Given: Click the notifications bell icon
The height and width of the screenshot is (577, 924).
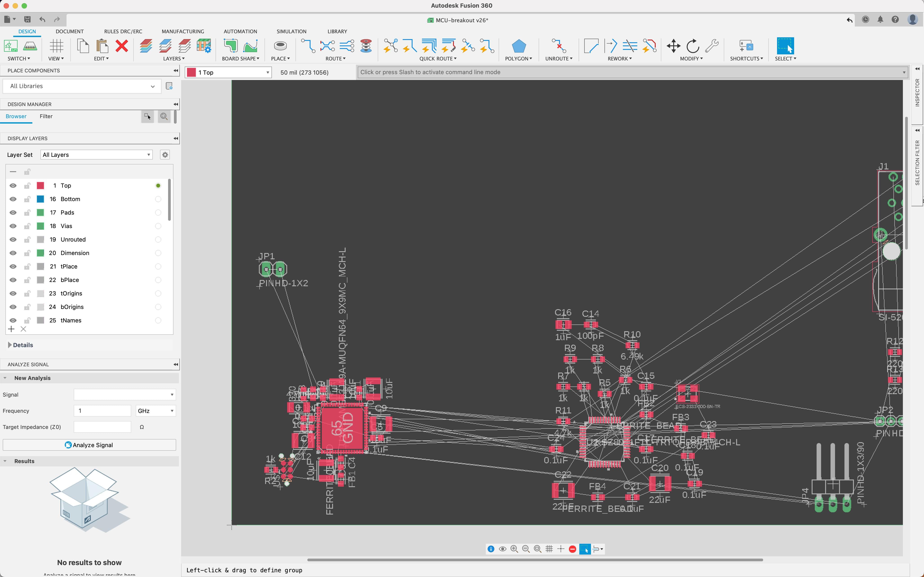Looking at the screenshot, I should click(x=880, y=20).
